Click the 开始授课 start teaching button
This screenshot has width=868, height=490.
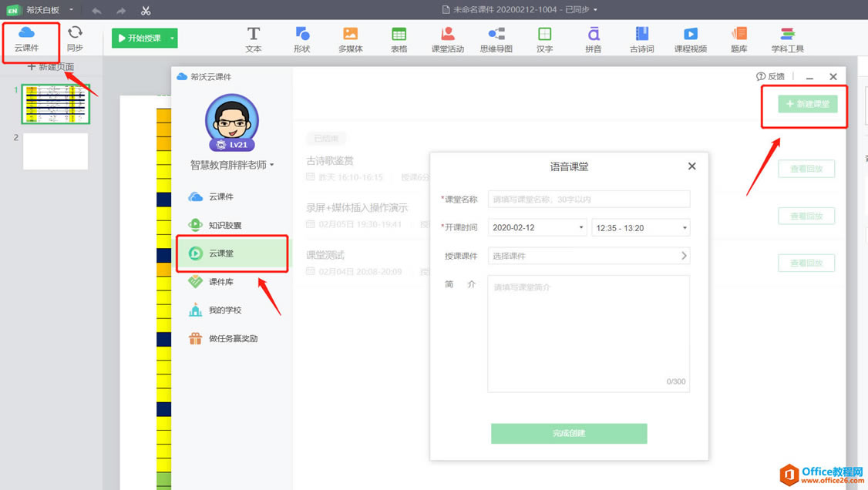coord(140,39)
